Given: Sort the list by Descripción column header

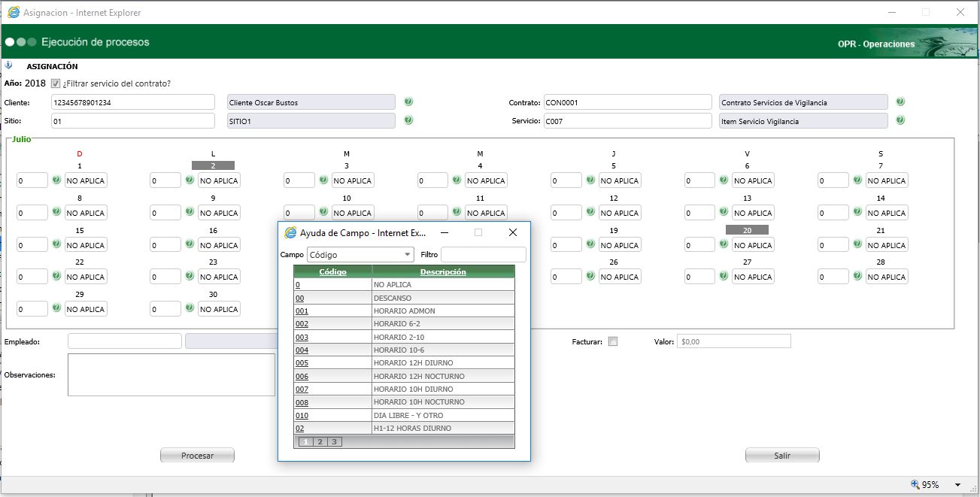Looking at the screenshot, I should pos(443,272).
